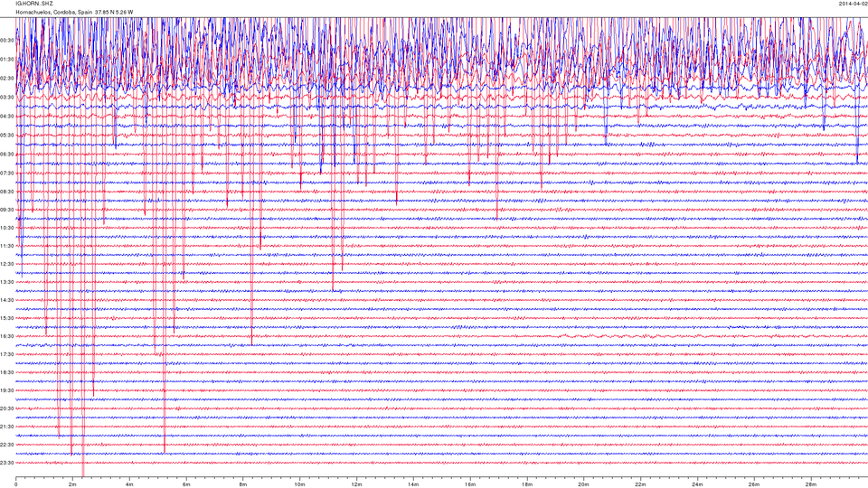Click the 24m minute axis tick label
The height and width of the screenshot is (488, 868).
click(697, 484)
